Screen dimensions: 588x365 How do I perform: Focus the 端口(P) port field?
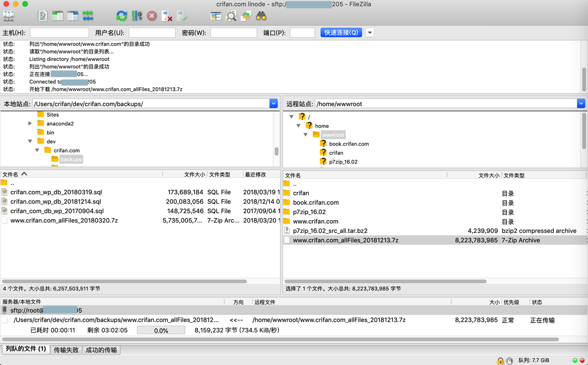302,33
